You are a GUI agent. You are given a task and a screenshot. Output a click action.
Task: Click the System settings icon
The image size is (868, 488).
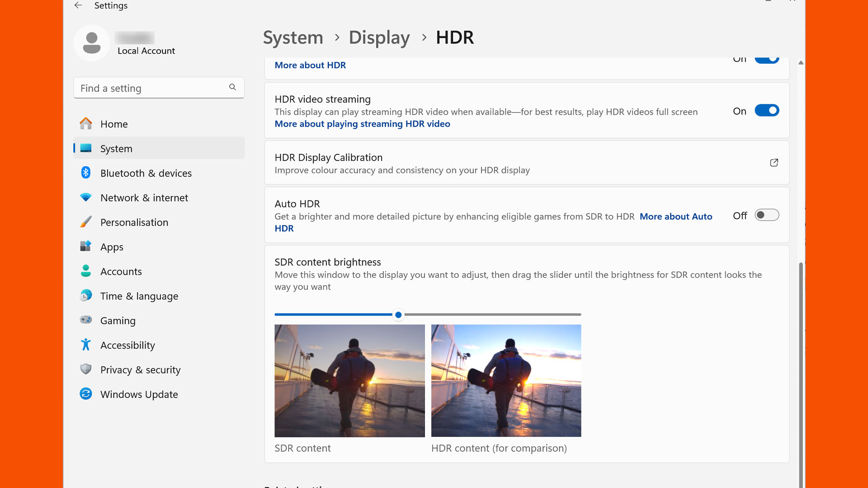coord(85,148)
